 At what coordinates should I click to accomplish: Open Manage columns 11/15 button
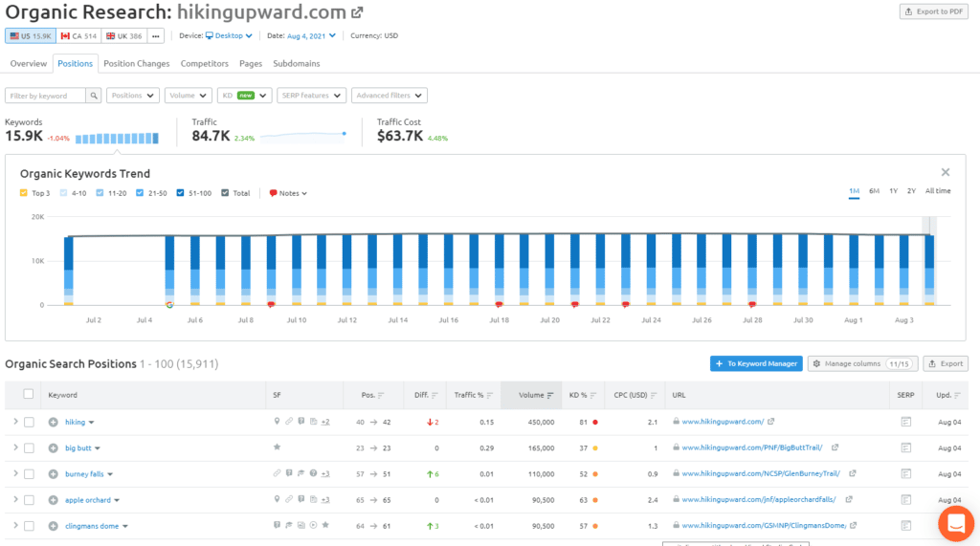862,363
